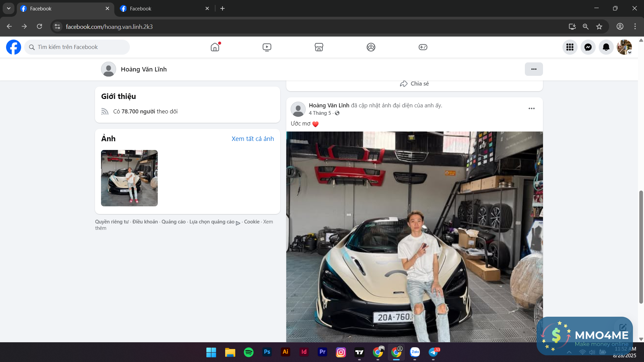Launch Spotify from the taskbar
This screenshot has height=362, width=644.
[x=249, y=352]
